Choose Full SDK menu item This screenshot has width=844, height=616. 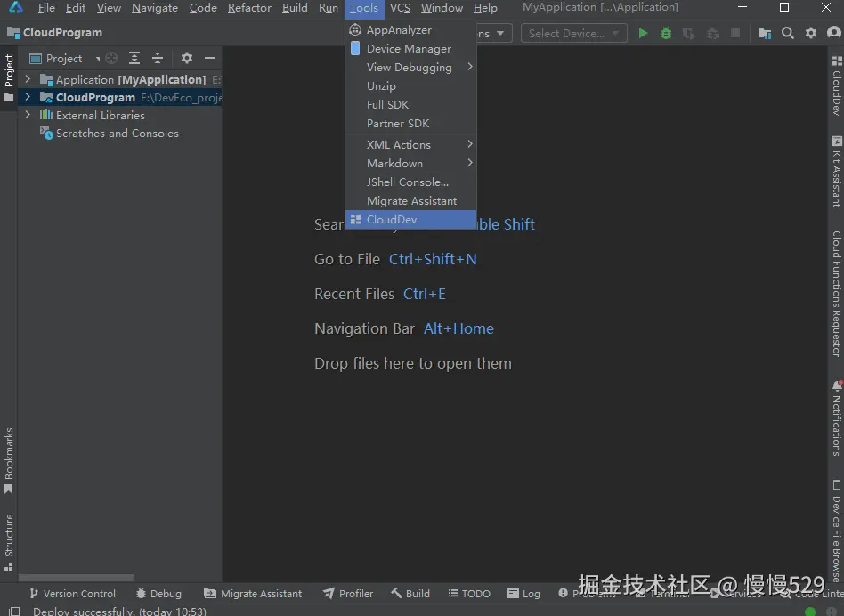point(410,105)
